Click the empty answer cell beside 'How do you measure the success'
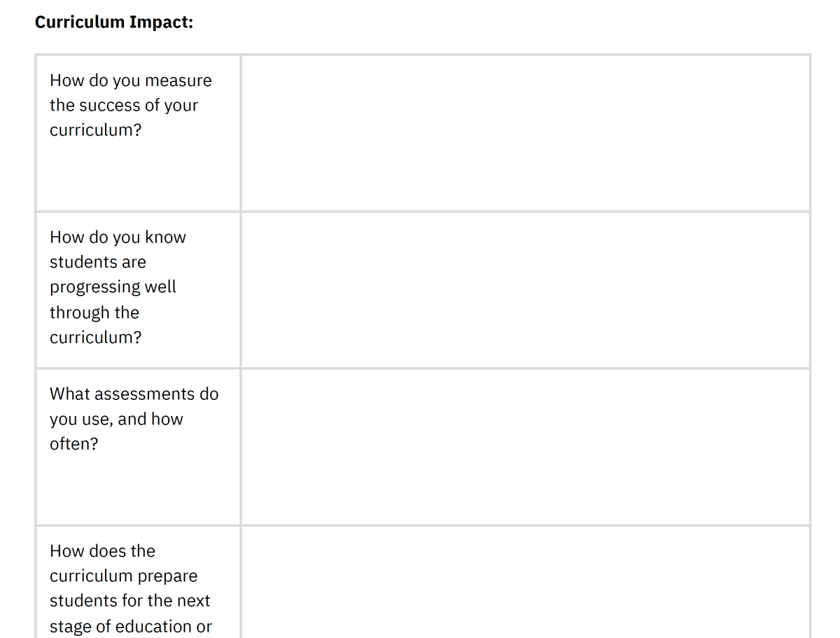Screen dimensions: 840x638 click(526, 133)
